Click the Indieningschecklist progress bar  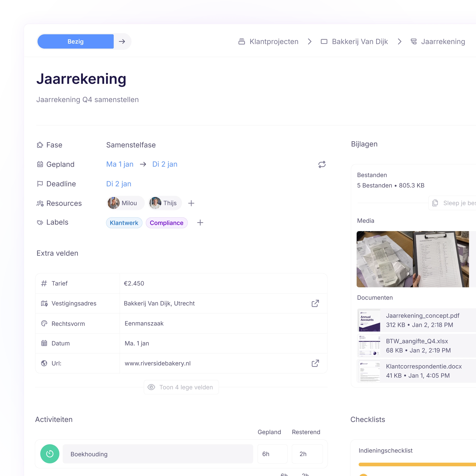point(417,464)
